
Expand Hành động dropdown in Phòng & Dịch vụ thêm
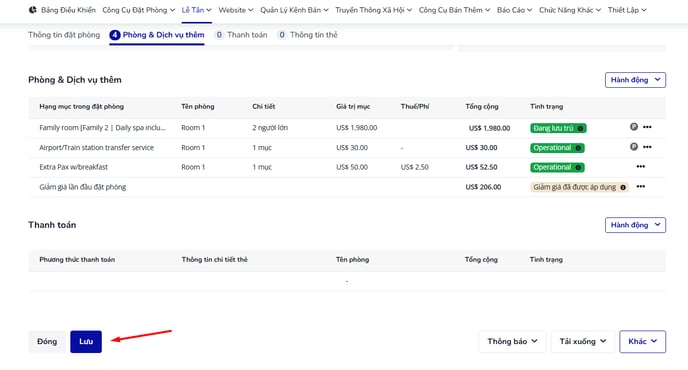(x=635, y=80)
